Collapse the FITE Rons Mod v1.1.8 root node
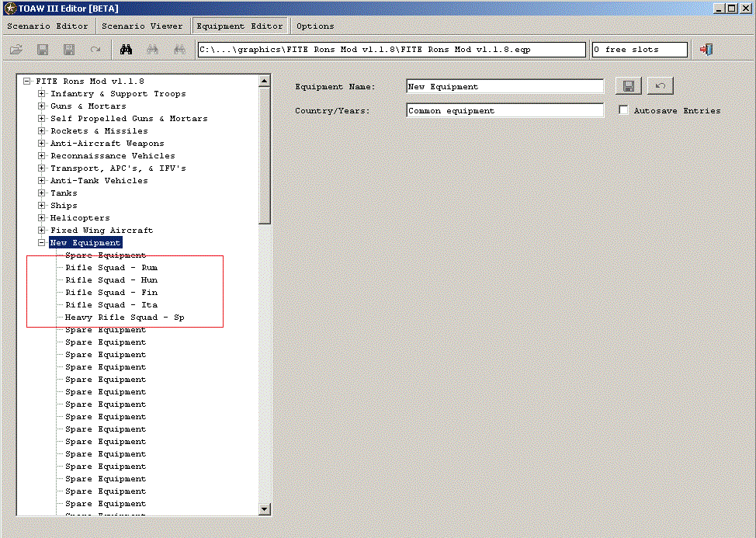 point(27,81)
